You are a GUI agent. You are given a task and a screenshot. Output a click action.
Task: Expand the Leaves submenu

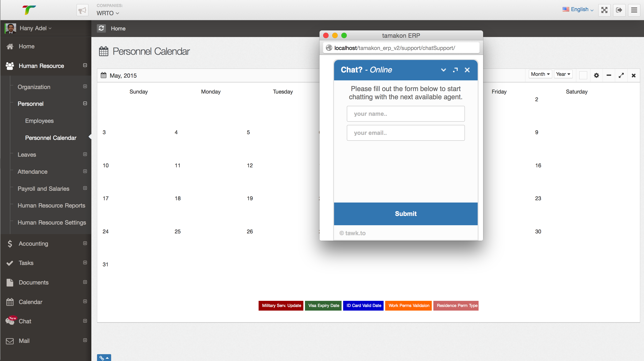pos(85,154)
